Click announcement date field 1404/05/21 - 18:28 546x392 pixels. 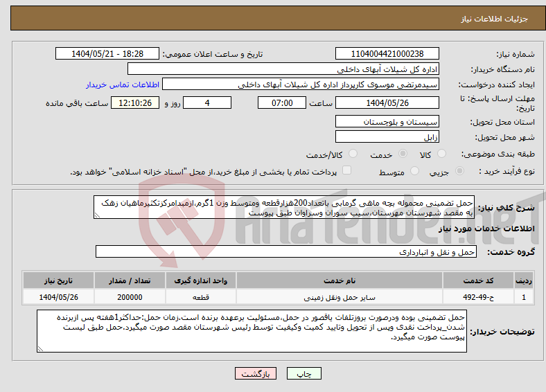pos(107,53)
